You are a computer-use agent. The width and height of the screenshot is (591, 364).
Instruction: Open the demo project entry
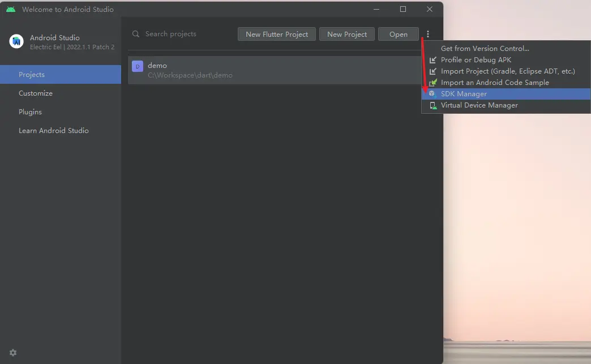point(275,70)
